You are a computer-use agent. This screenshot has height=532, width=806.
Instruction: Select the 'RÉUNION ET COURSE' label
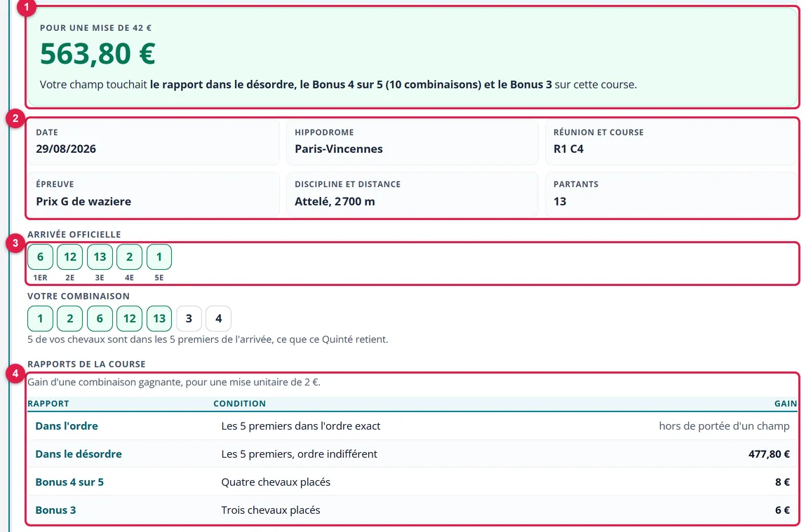(x=598, y=132)
